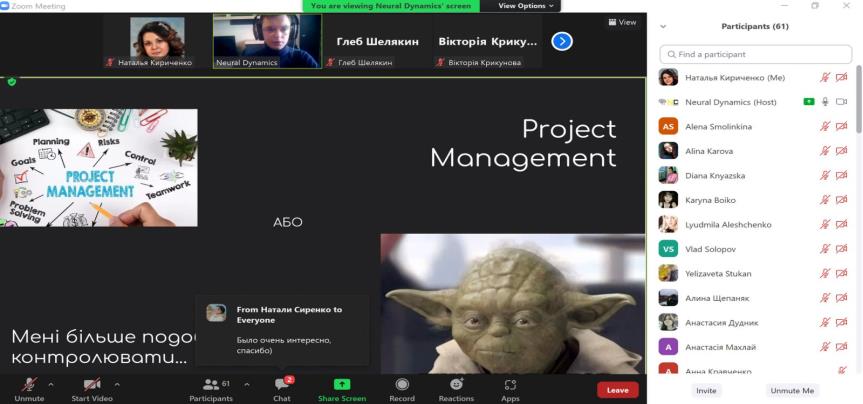Click the Invite button
This screenshot has height=404, width=863.
(x=706, y=390)
